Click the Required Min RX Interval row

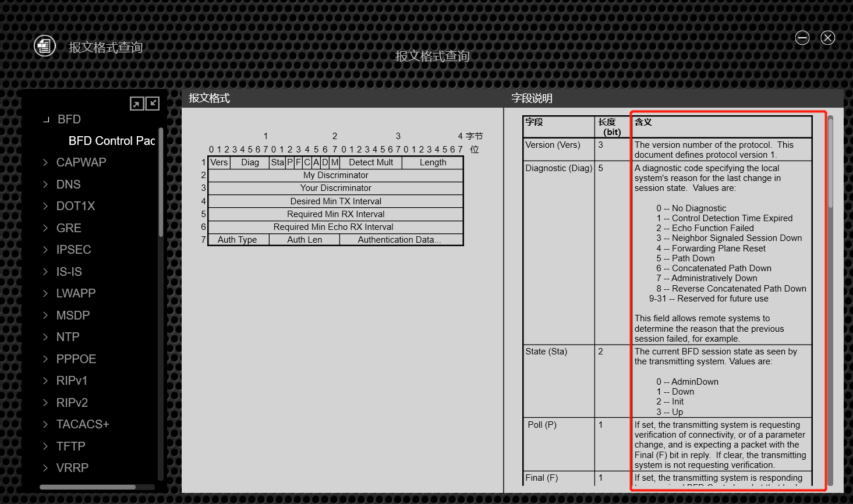tap(335, 214)
